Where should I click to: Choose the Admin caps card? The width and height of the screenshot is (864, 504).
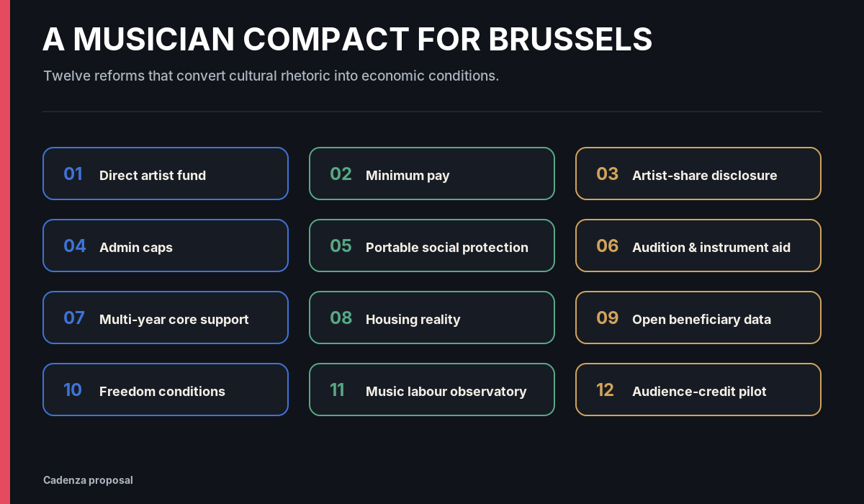pos(166,246)
